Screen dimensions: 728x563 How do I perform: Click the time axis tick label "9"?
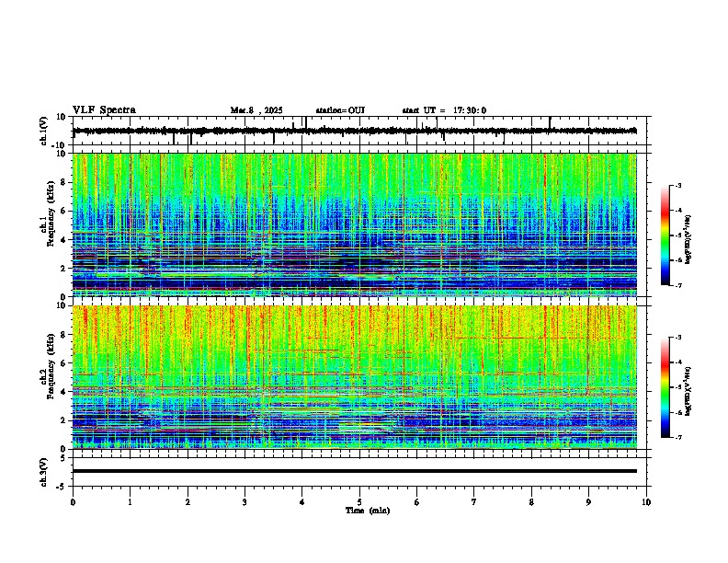click(588, 502)
